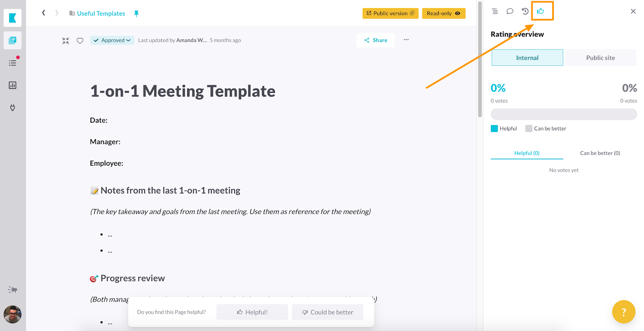Click the thumbs-up ratings icon
The width and height of the screenshot is (644, 331).
point(541,11)
